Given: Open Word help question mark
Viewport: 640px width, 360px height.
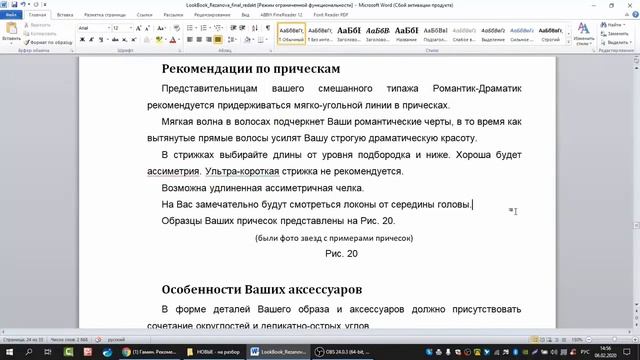Looking at the screenshot, I should tap(635, 15).
